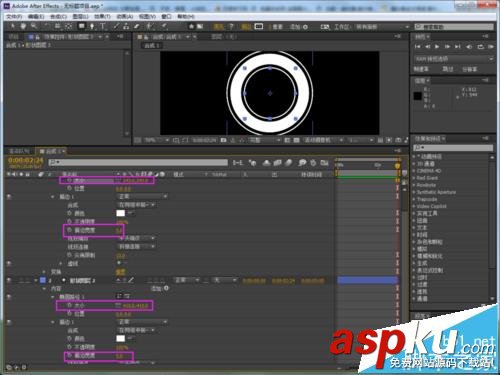Expand CINEMA 4D effects category
This screenshot has width=500, height=375.
[414, 171]
